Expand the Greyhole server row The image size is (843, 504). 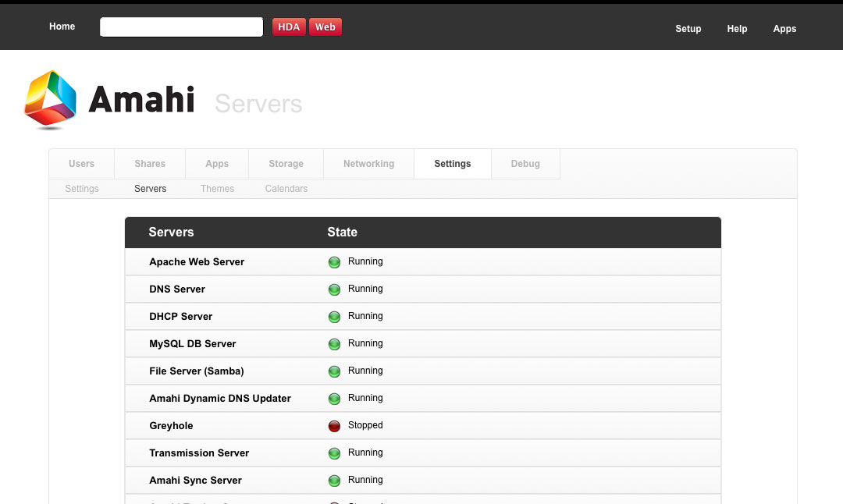(x=422, y=425)
